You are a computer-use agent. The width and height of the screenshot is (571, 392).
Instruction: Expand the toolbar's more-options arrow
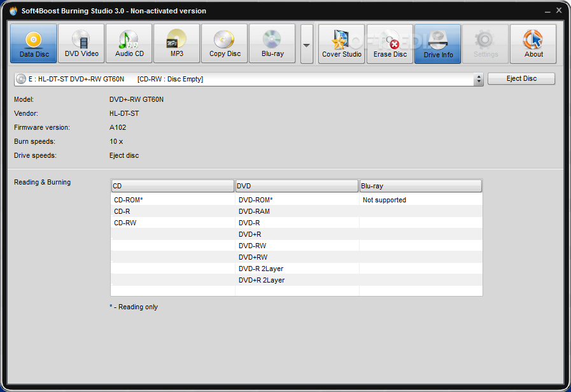(x=307, y=45)
